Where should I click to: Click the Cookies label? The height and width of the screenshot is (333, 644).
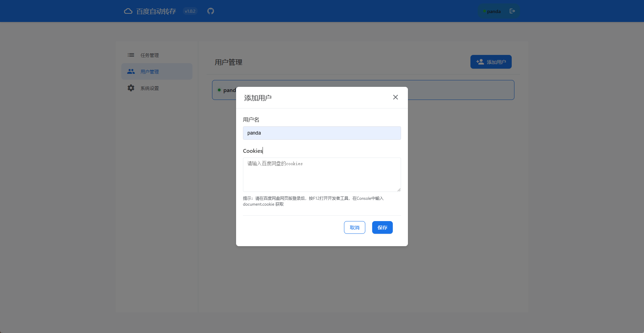tap(253, 151)
